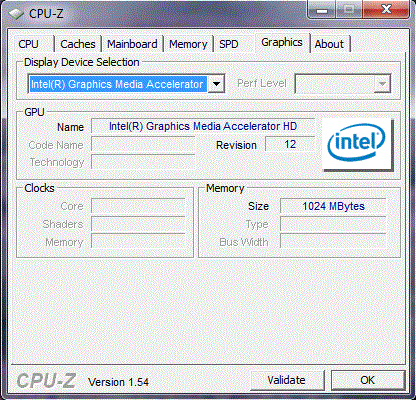The image size is (416, 400).
Task: Click the Clocks Memory field
Action: [138, 242]
